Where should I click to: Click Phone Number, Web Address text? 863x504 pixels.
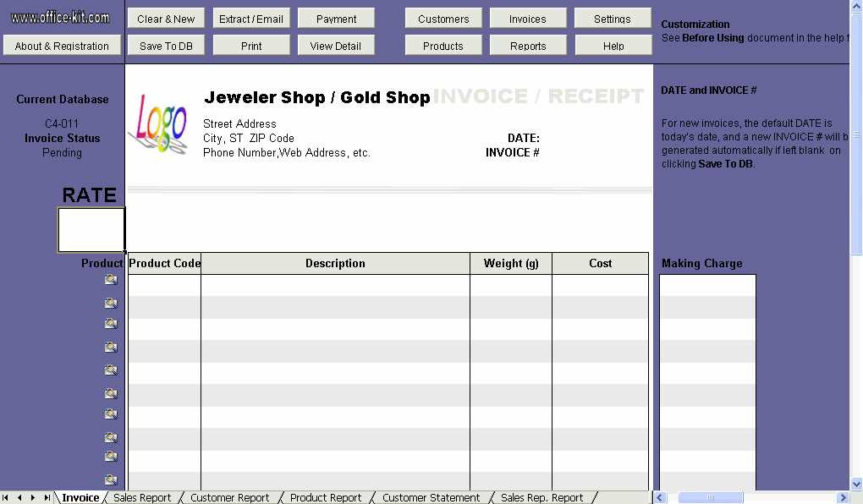click(286, 152)
